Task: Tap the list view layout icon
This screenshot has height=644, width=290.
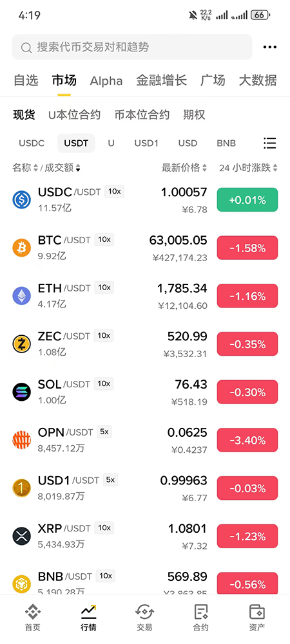Action: [x=270, y=143]
